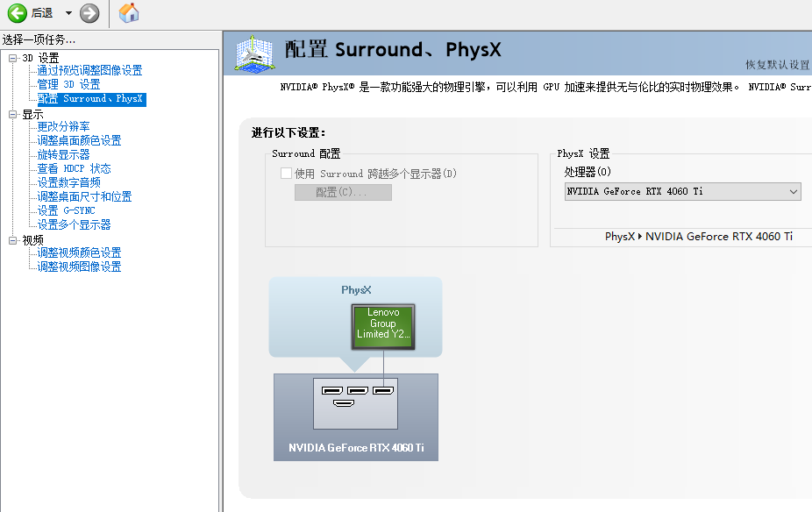Open 更改分辨率 task
The image size is (812, 512).
click(x=63, y=126)
